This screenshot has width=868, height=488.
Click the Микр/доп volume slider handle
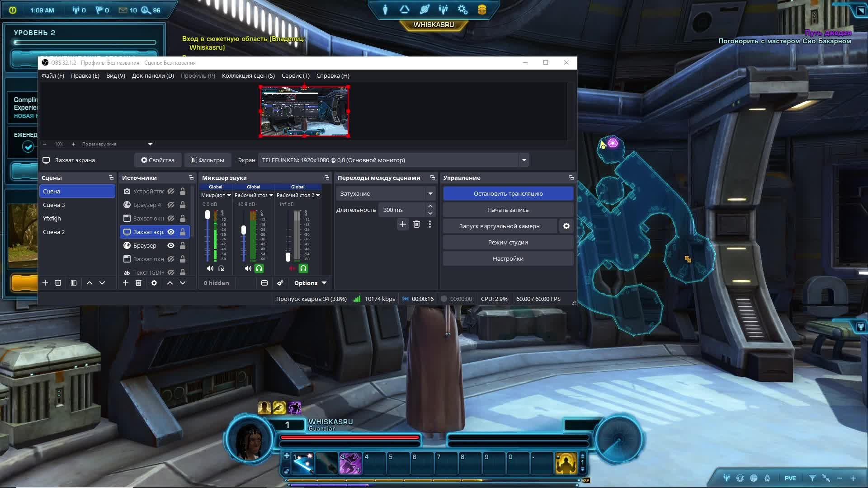click(x=208, y=215)
